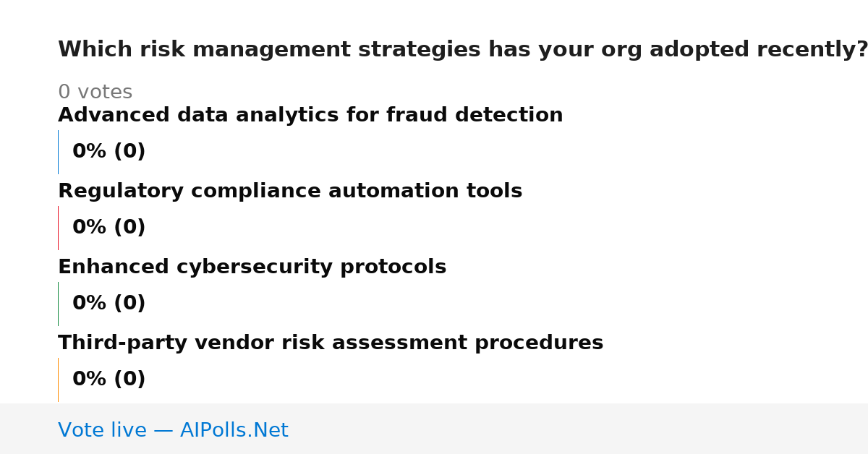This screenshot has height=454, width=868.
Task: Click the red result bar for compliance tools
Action: (x=58, y=228)
